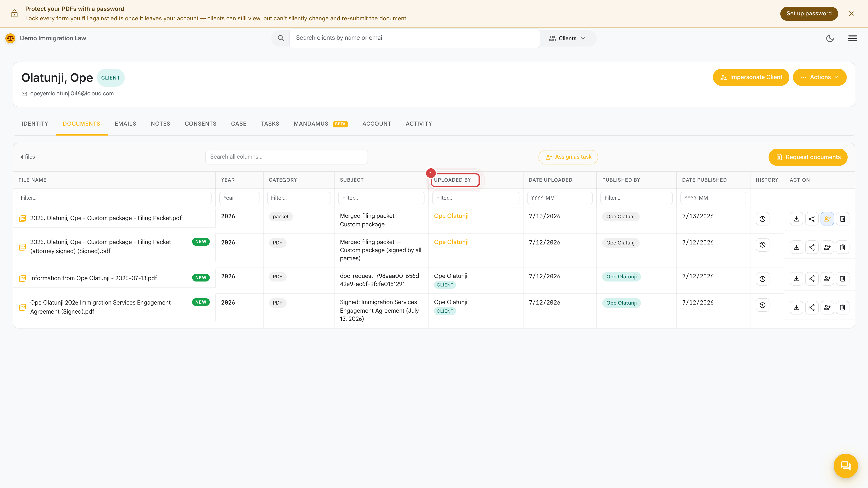868x488 pixels.
Task: Click Request documents button
Action: click(x=808, y=157)
